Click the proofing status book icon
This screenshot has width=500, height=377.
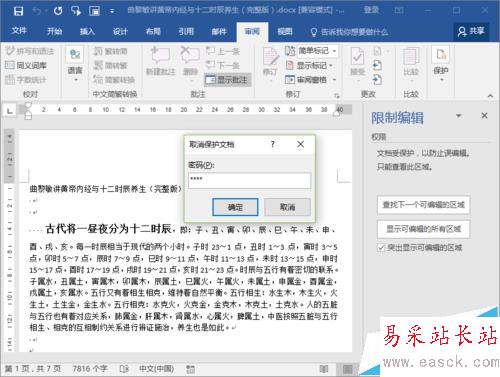click(x=124, y=369)
